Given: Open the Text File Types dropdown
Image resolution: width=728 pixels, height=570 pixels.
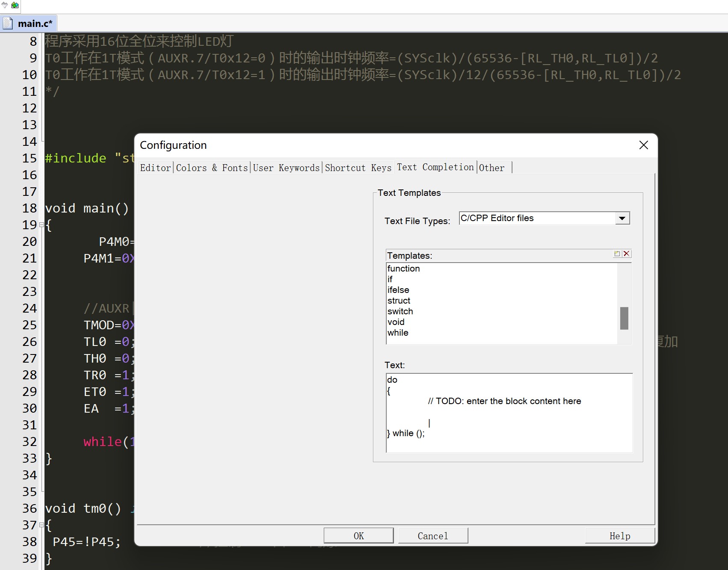Looking at the screenshot, I should (x=622, y=219).
